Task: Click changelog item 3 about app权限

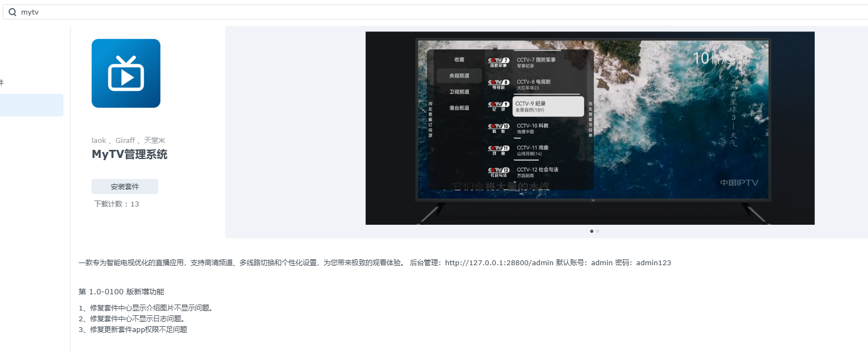Action: 133,329
